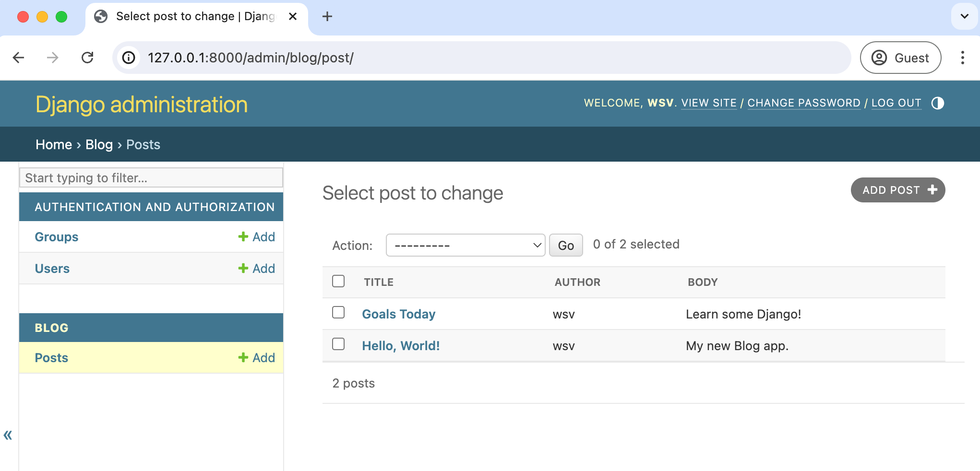Viewport: 980px width, 471px height.
Task: Focus the sidebar filter input field
Action: (151, 177)
